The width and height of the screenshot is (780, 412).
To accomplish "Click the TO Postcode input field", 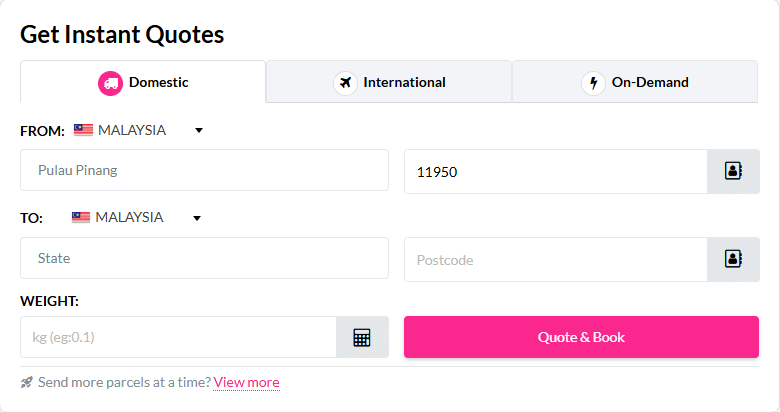I will pyautogui.click(x=555, y=259).
